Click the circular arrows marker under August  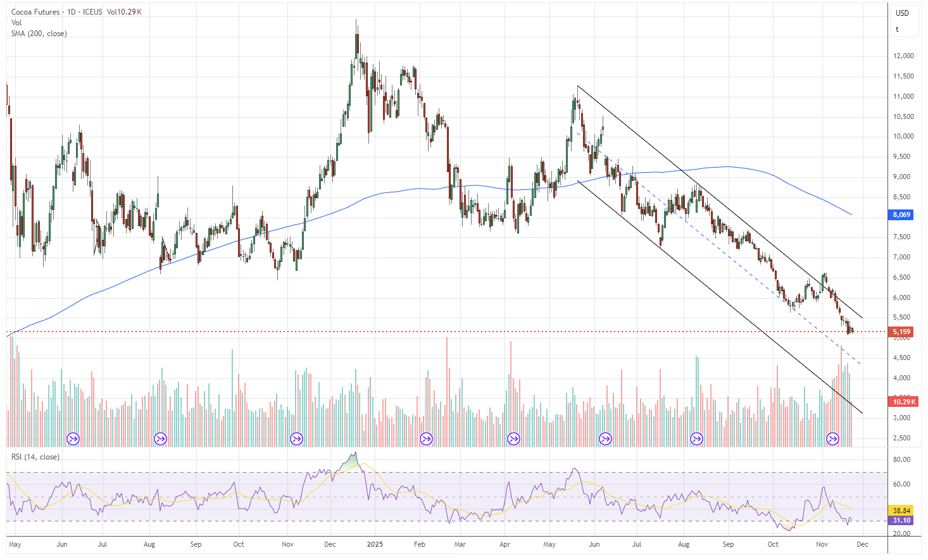tap(160, 437)
